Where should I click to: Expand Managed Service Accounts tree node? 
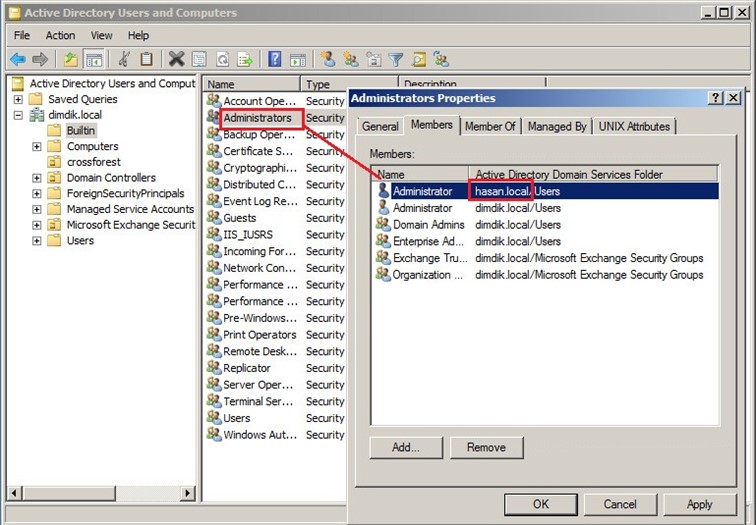37,209
